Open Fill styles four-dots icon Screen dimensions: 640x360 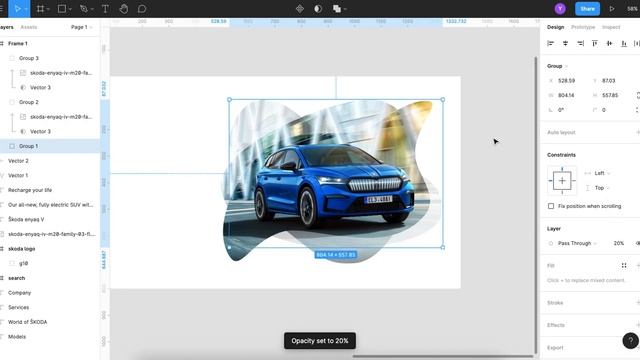tap(624, 265)
